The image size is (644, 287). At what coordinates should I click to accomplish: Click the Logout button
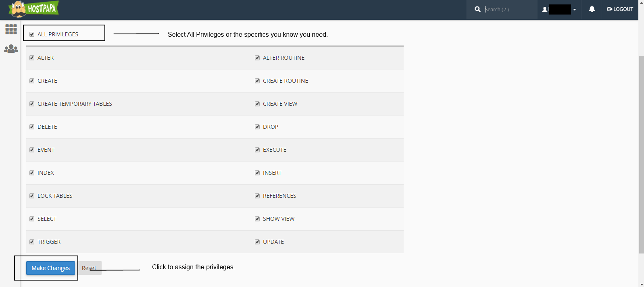(620, 9)
